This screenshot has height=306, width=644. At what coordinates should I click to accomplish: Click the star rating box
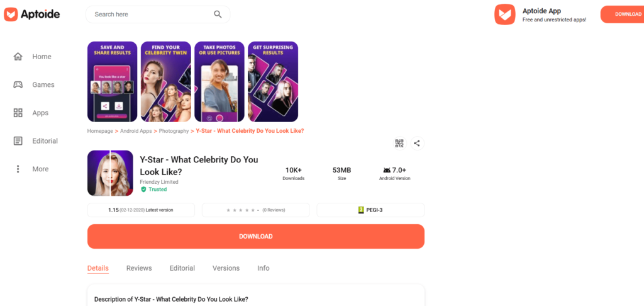click(x=255, y=210)
